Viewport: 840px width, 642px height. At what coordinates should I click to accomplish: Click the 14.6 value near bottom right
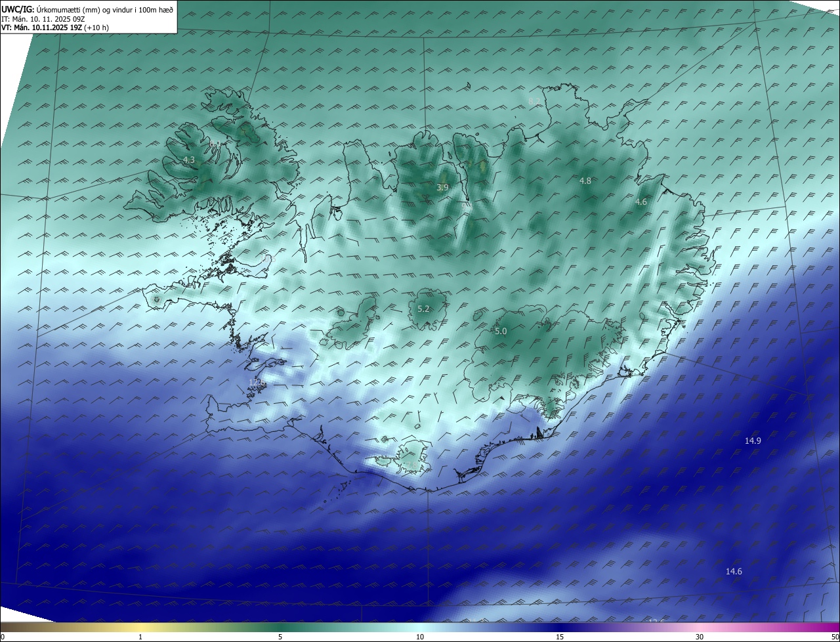point(734,572)
